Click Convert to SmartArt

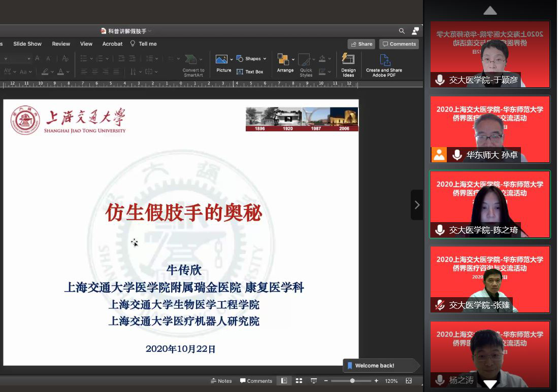click(x=193, y=65)
